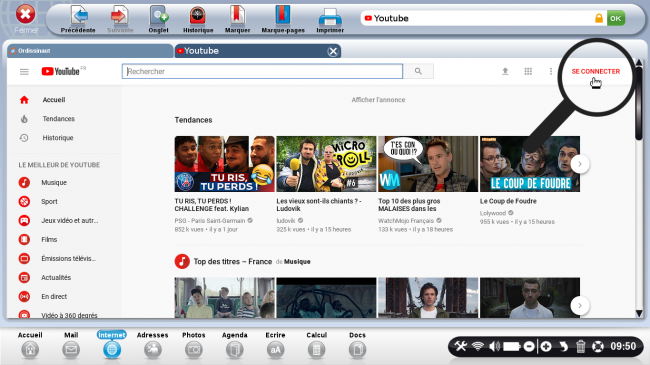Click the Wi-Fi tray icon
The image size is (650, 365).
pos(478,346)
